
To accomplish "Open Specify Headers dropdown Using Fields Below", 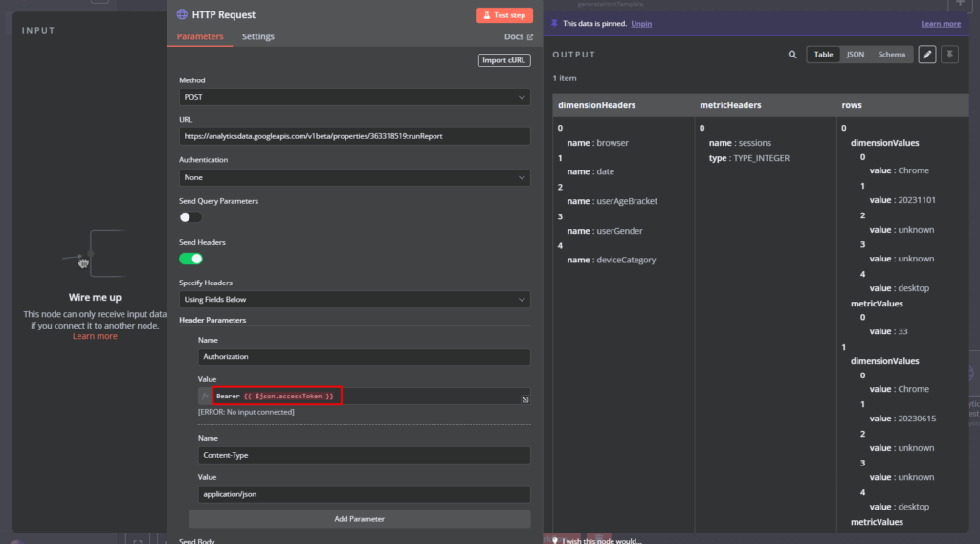I will 354,300.
